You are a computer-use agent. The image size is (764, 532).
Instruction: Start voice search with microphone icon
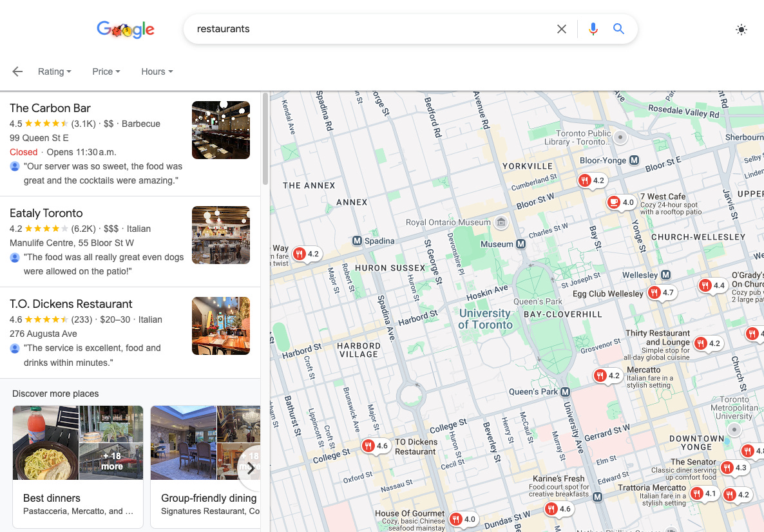coord(593,29)
